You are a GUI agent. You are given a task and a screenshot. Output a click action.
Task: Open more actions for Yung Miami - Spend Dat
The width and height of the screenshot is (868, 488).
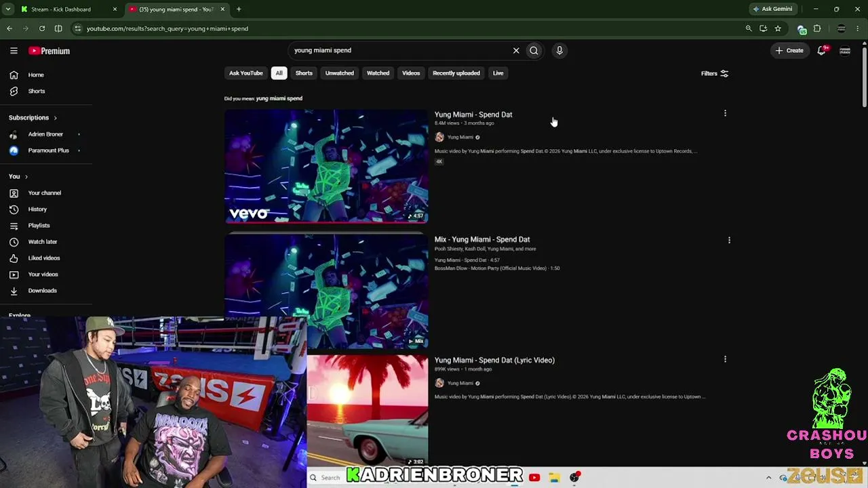click(725, 113)
